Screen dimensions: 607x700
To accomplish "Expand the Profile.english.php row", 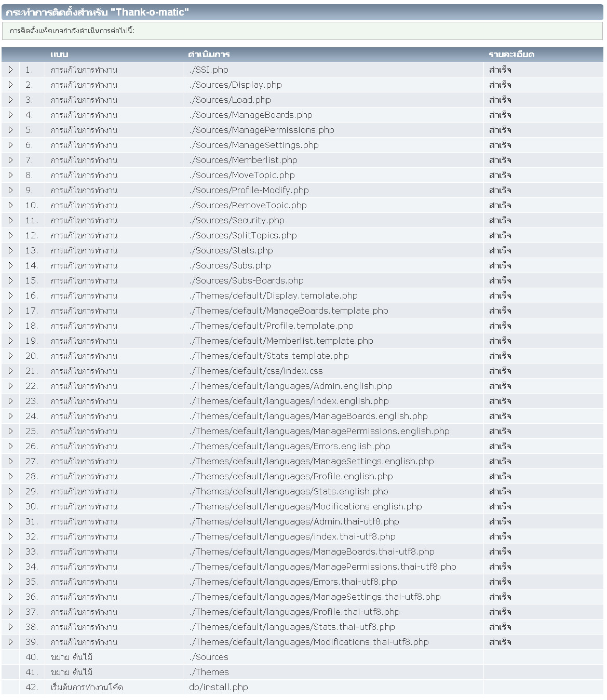I will [10, 476].
